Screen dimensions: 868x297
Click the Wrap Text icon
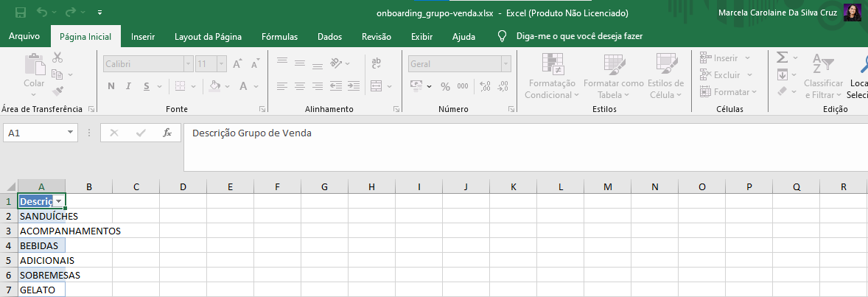(376, 64)
